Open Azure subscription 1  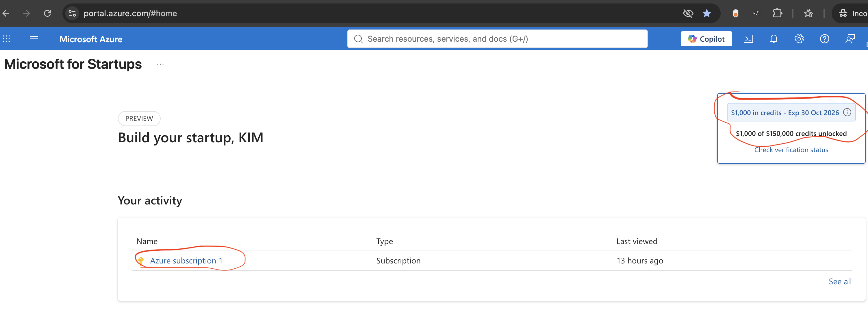(186, 261)
